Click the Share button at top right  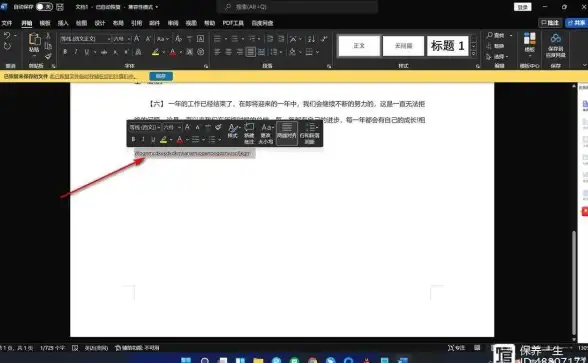pos(577,23)
